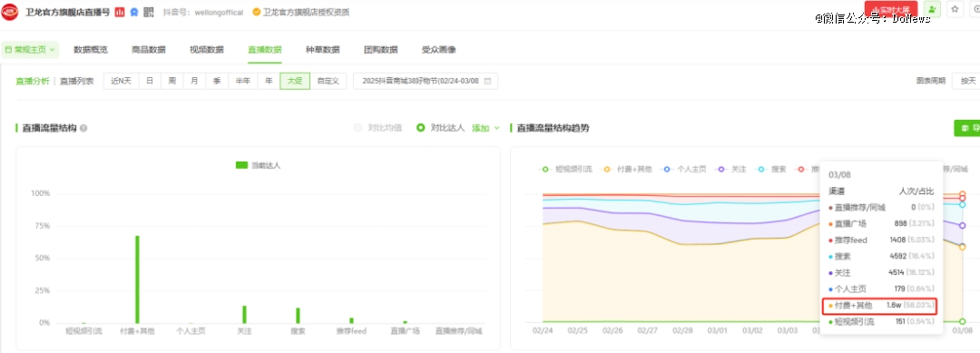Screen dimensions: 980x353
Task: Click the 抖音号: wellongoffical text
Action: [x=203, y=12]
